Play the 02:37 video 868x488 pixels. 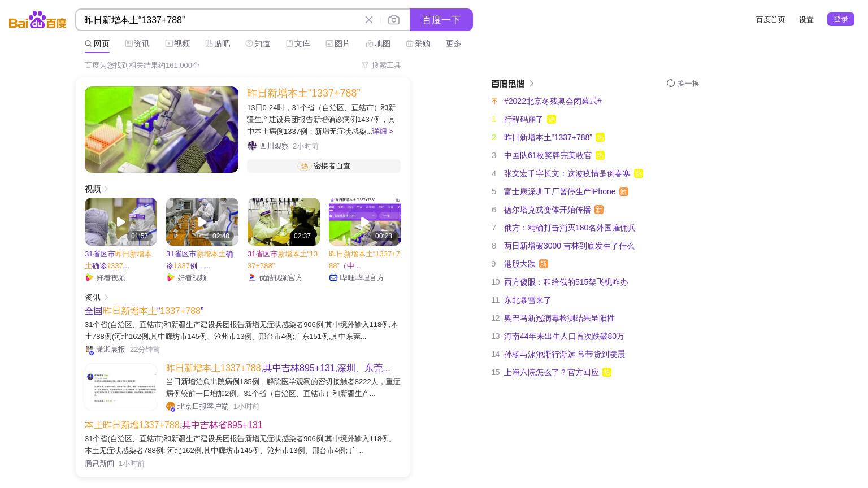(x=284, y=221)
